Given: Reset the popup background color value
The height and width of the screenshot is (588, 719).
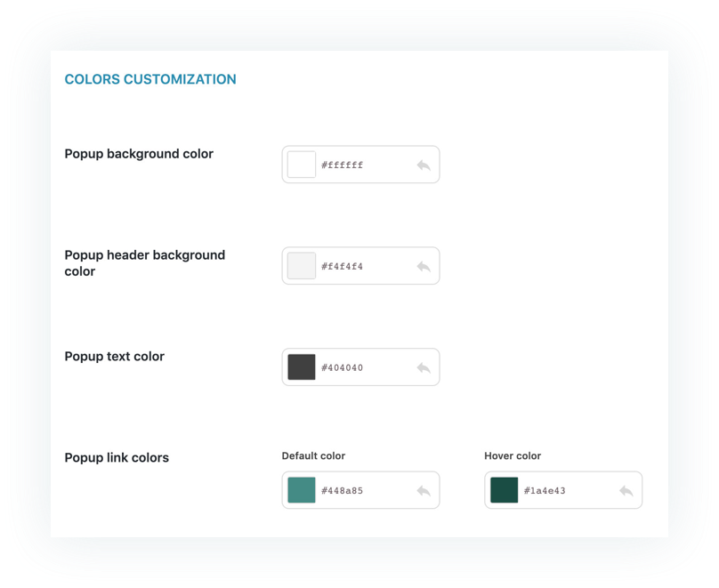Looking at the screenshot, I should point(424,165).
